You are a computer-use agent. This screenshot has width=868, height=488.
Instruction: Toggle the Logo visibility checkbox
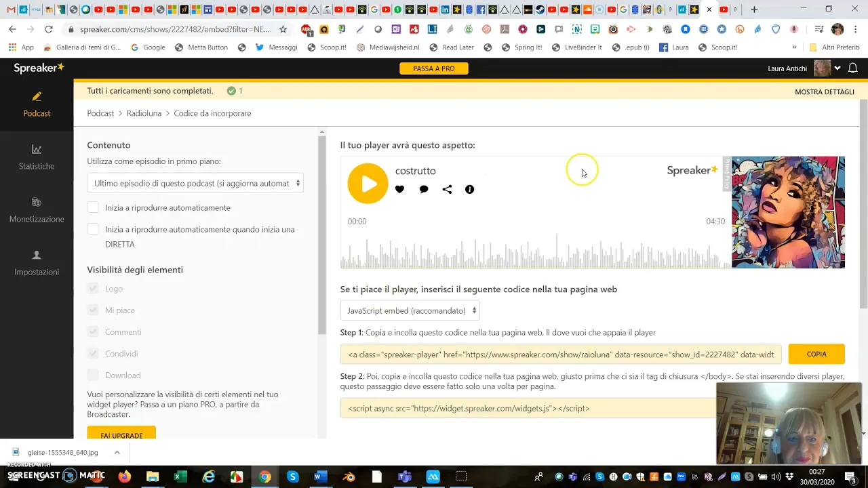click(x=93, y=289)
